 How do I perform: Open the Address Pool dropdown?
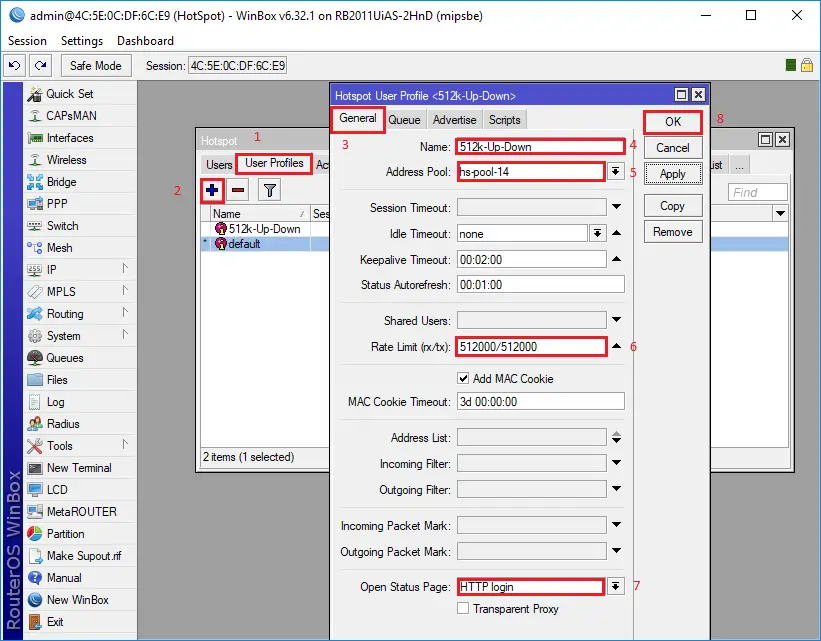coord(616,172)
